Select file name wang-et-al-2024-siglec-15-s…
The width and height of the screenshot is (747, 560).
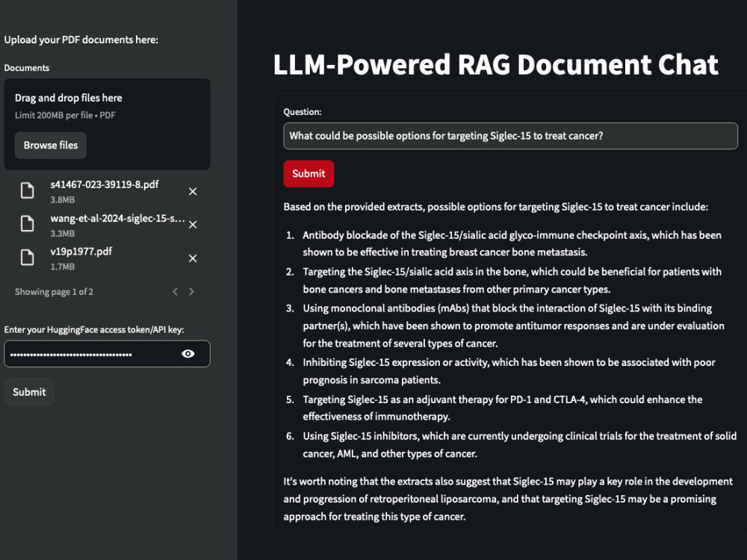(x=117, y=219)
